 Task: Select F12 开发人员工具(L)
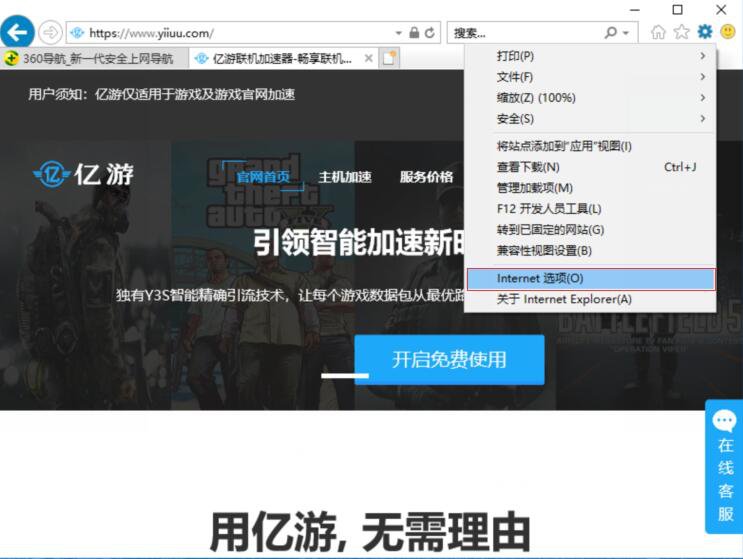coord(590,208)
